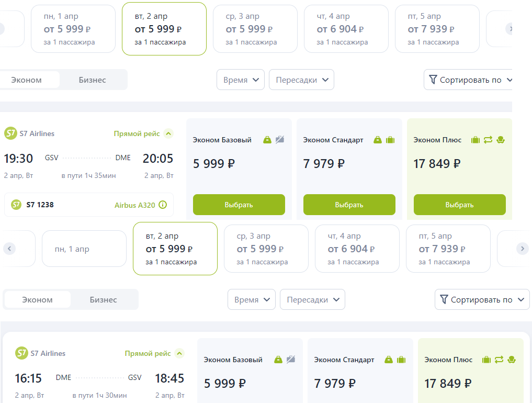Switch to Бизнес class in lower section
The height and width of the screenshot is (403, 532).
click(x=104, y=300)
